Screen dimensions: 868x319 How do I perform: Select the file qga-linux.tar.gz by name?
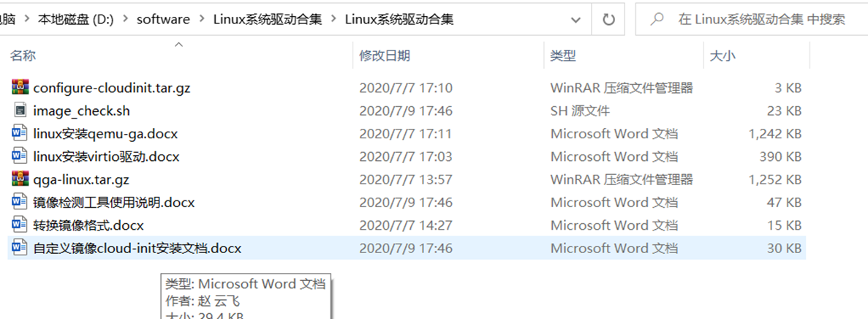[x=81, y=179]
